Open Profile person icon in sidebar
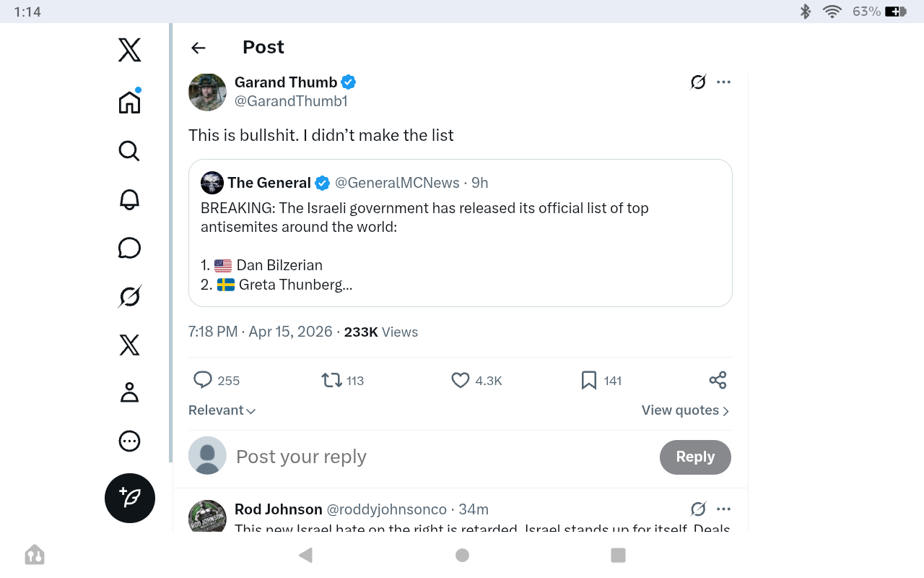This screenshot has width=924, height=578. click(x=129, y=392)
